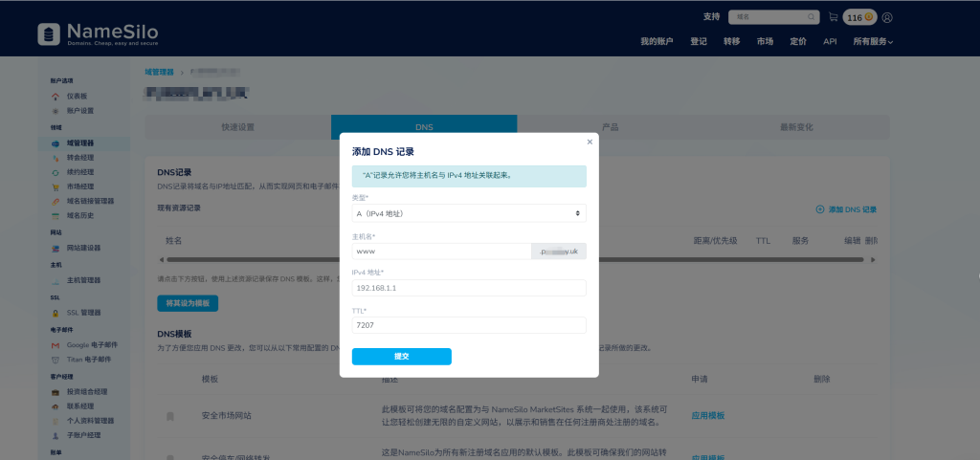Open 支持 link in header
980x460 pixels.
tap(711, 17)
